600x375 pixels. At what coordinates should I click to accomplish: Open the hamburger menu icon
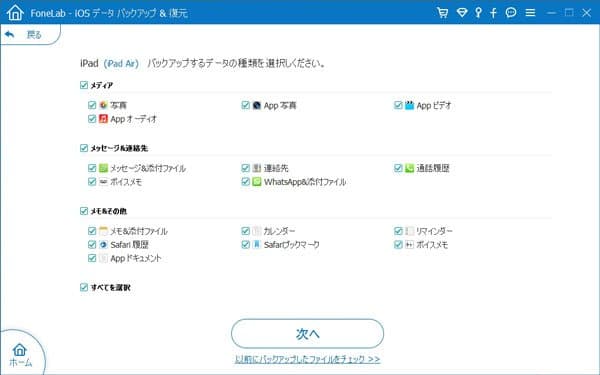tap(530, 13)
